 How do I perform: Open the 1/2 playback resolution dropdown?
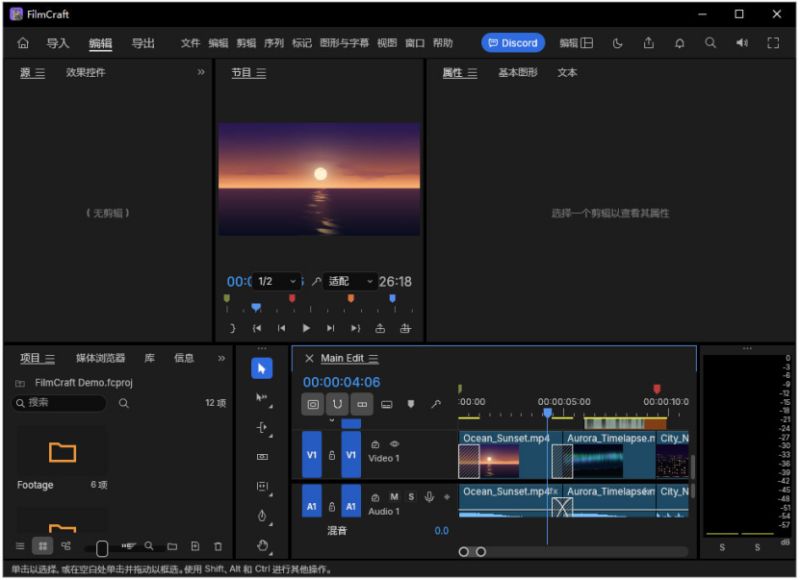276,282
